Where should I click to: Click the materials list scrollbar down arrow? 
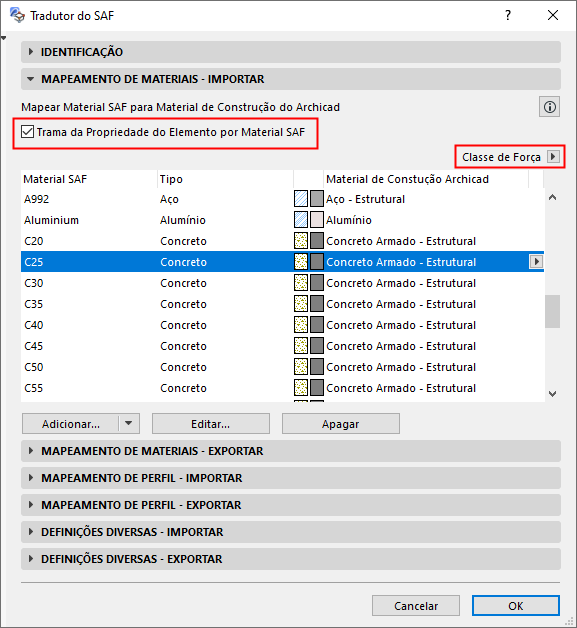[553, 394]
